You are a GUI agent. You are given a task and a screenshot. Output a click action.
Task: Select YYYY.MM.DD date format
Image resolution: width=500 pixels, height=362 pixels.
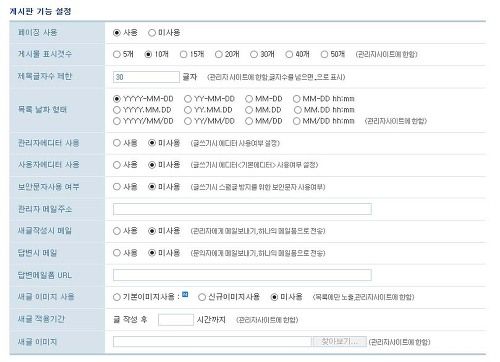(117, 110)
